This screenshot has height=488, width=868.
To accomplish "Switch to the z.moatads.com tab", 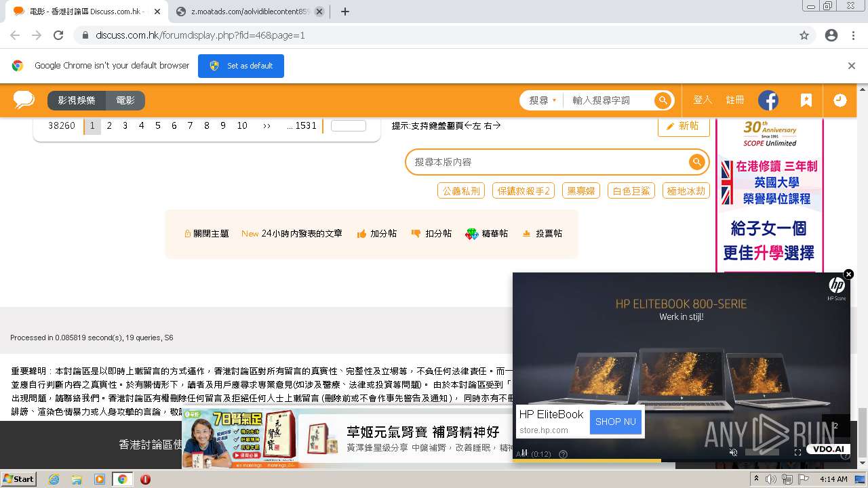I will (250, 12).
